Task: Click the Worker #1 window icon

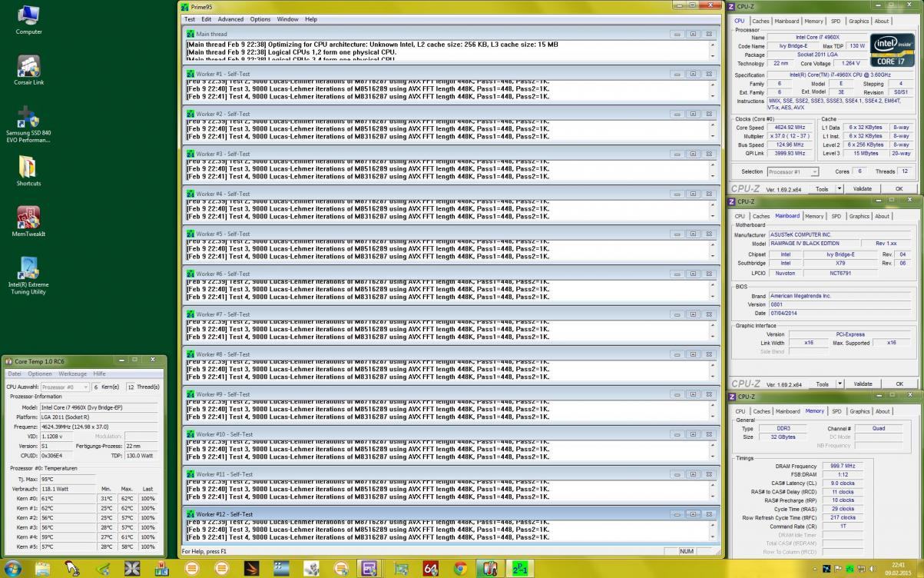Action: pos(190,74)
